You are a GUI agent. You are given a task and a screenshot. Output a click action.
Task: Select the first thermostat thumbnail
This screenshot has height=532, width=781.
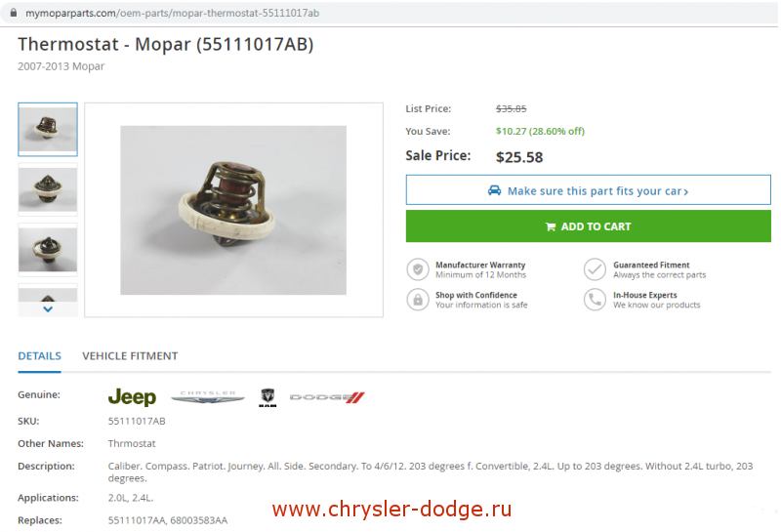(x=48, y=130)
